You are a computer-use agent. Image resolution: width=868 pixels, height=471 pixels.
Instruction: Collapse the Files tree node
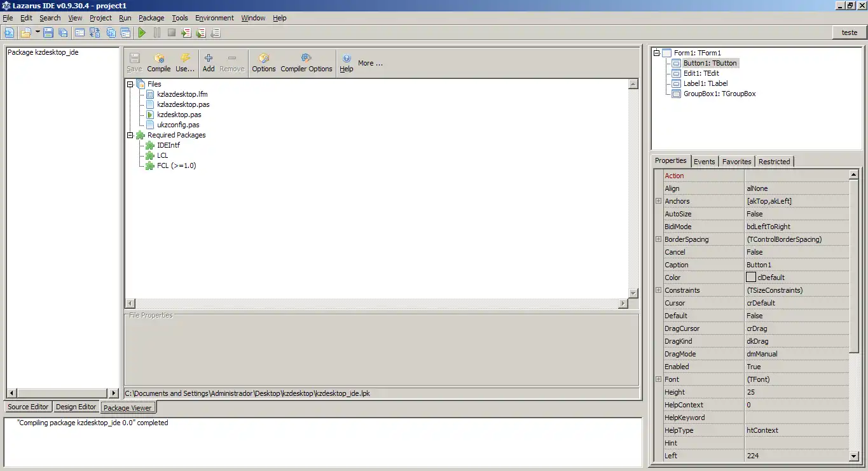pos(130,84)
